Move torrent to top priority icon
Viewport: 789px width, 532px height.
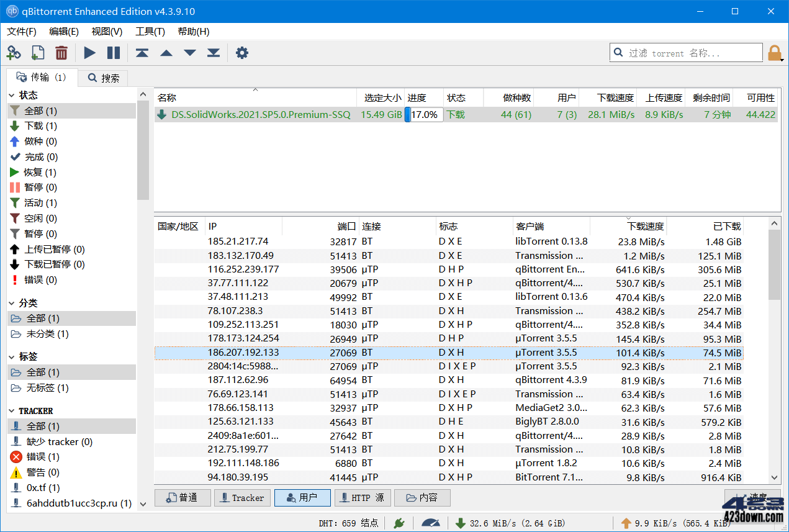(142, 53)
